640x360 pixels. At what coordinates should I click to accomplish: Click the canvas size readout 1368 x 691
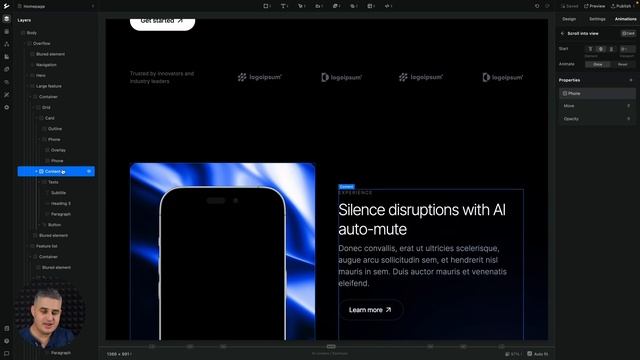click(x=119, y=354)
